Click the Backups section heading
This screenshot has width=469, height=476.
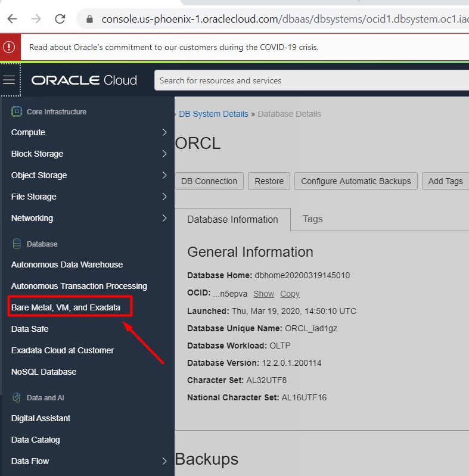pos(207,459)
